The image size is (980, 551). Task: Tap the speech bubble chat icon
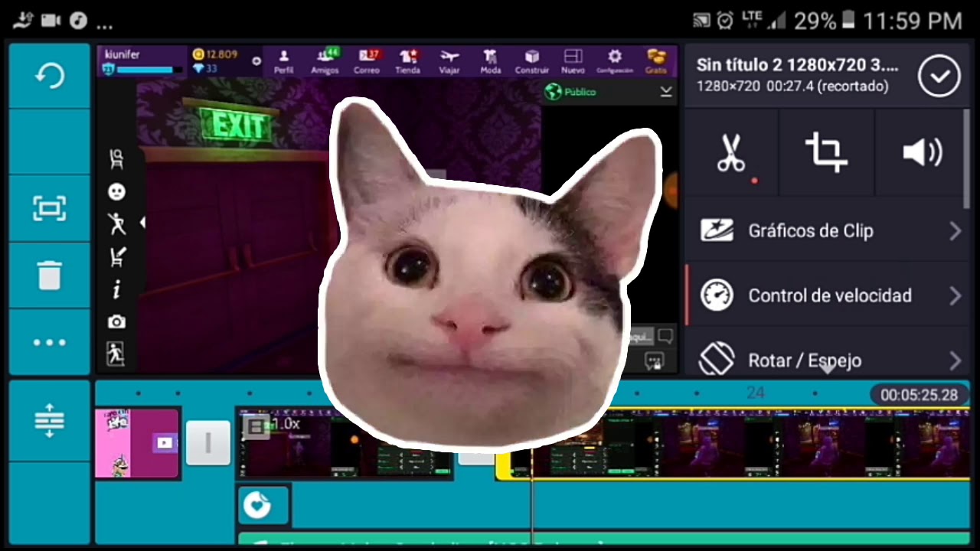(x=665, y=336)
